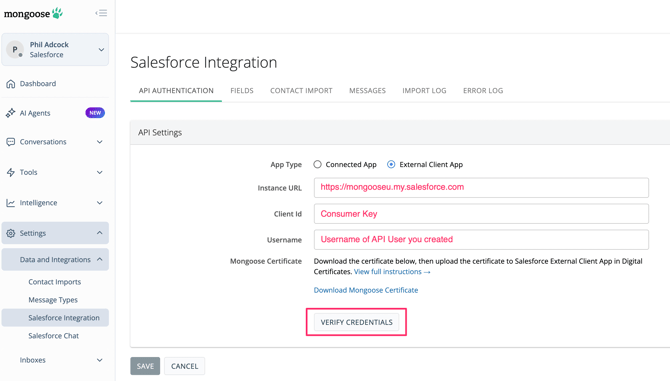Select Salesforce Integration in the sidebar
670x381 pixels.
coord(55,318)
